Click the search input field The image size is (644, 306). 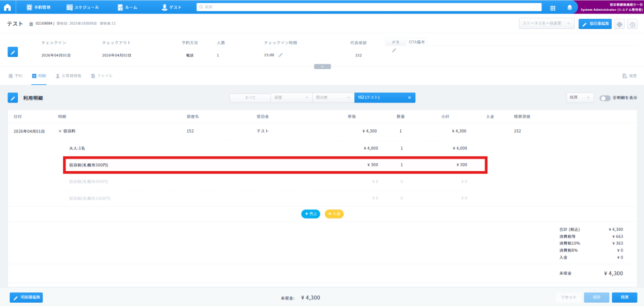pos(369,8)
